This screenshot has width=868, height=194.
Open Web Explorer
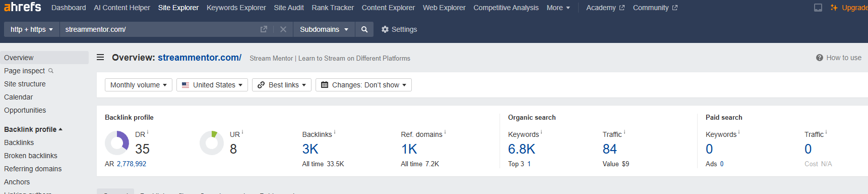[x=444, y=8]
